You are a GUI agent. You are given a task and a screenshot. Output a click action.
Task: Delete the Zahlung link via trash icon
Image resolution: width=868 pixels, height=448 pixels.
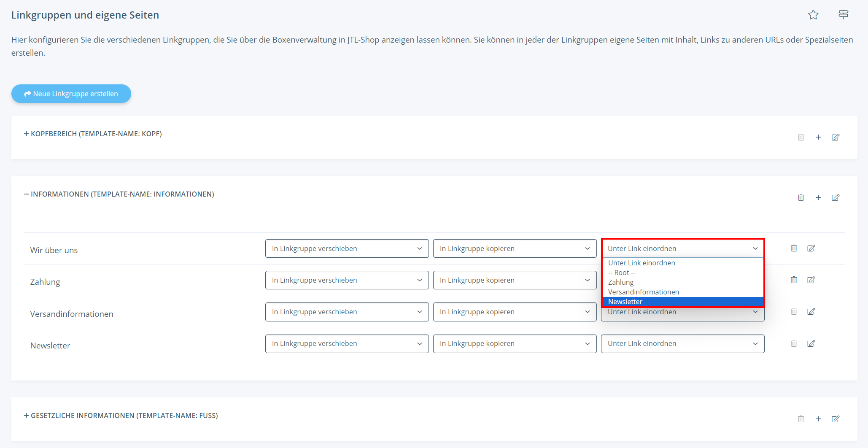(x=794, y=280)
